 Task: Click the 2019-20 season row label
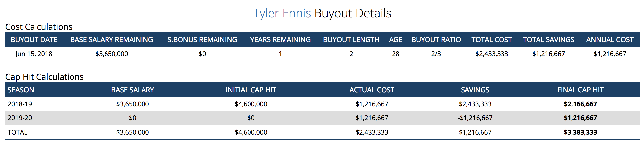click(x=20, y=118)
